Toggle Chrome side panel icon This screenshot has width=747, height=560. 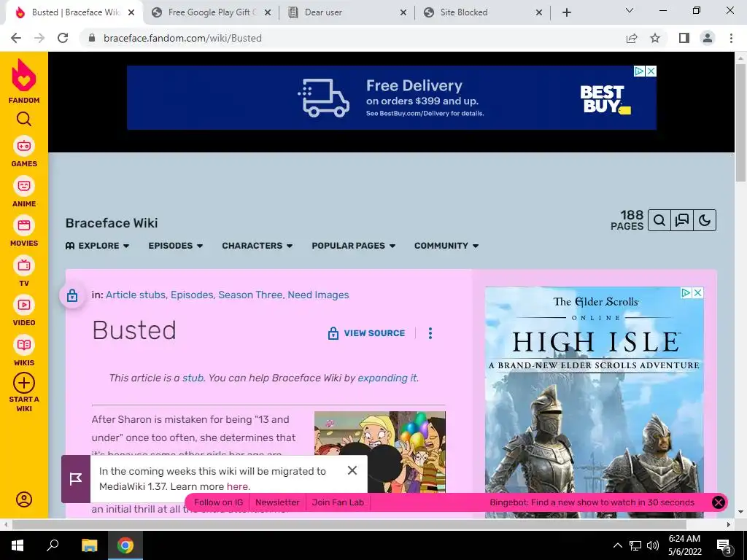point(684,38)
